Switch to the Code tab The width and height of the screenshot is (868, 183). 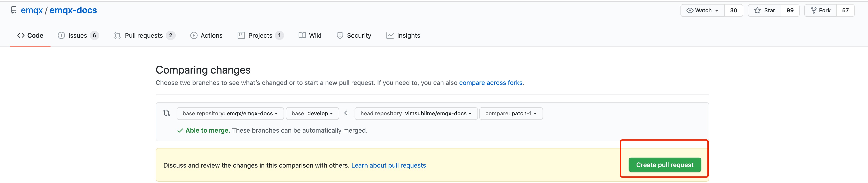(x=30, y=35)
